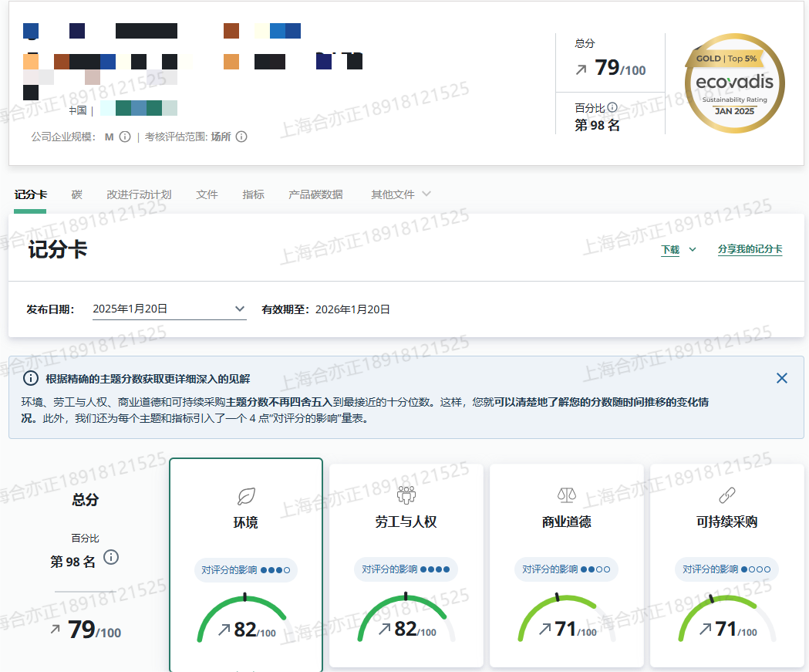This screenshot has height=672, width=809.
Task: Click the people icon on 劳工与人权 card
Action: click(x=406, y=495)
